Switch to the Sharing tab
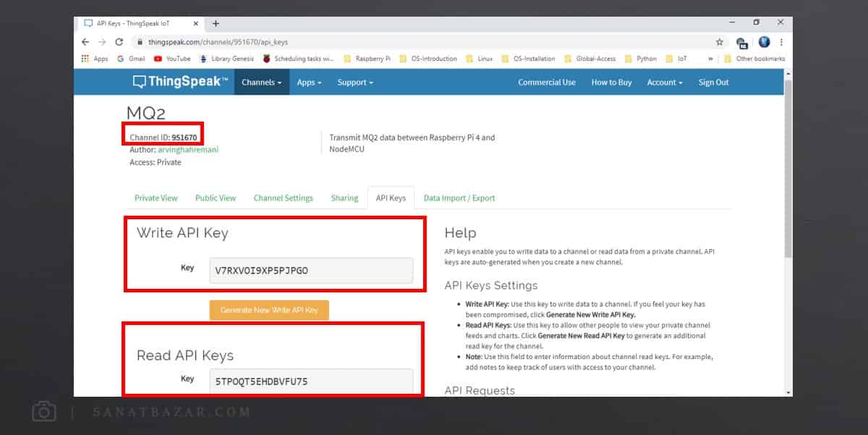This screenshot has width=868, height=435. tap(344, 198)
